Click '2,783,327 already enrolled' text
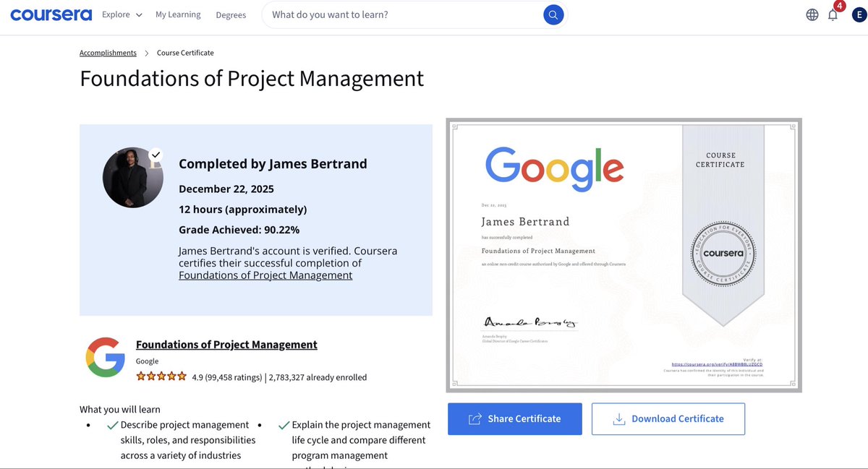 pyautogui.click(x=318, y=377)
